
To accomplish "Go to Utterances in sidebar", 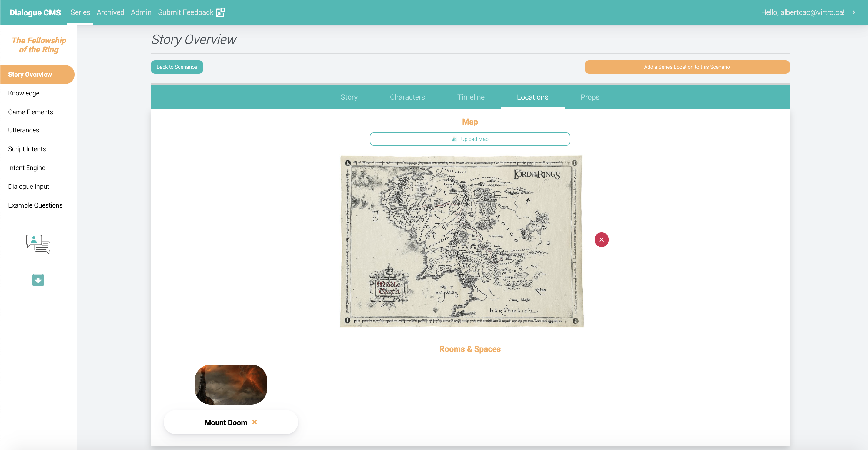I will point(24,130).
